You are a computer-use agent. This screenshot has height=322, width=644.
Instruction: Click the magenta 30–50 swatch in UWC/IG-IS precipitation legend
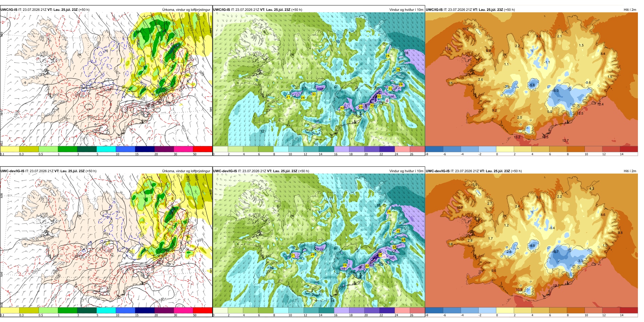point(183,149)
